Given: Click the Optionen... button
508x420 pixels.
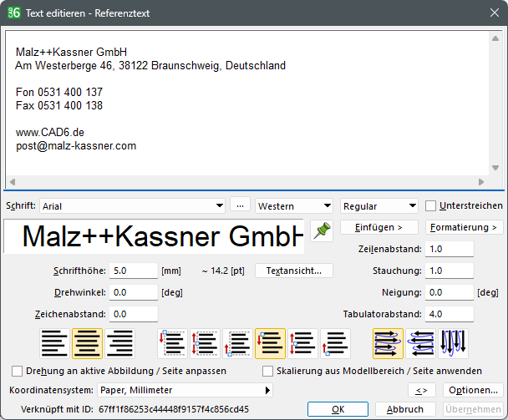Looking at the screenshot, I should [x=473, y=390].
